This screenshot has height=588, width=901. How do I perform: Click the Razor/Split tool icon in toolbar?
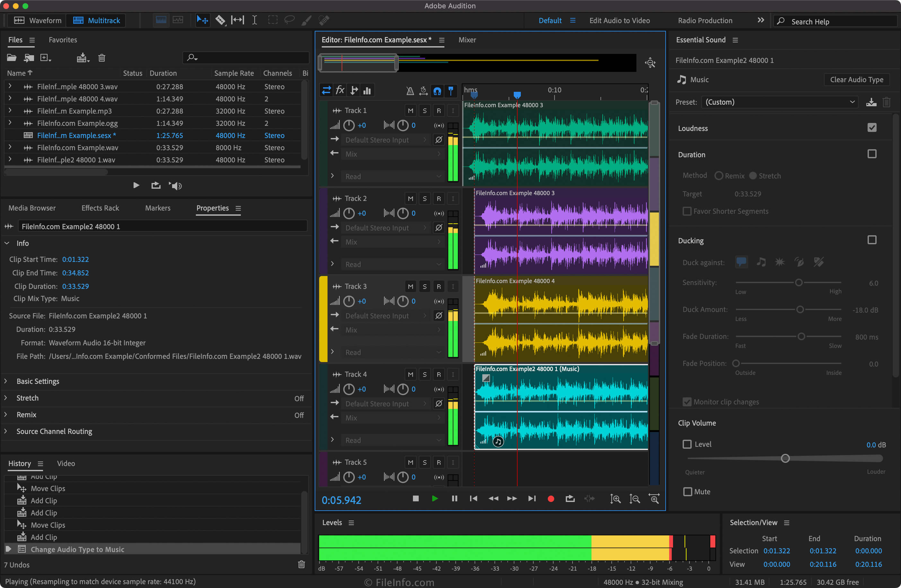tap(219, 20)
